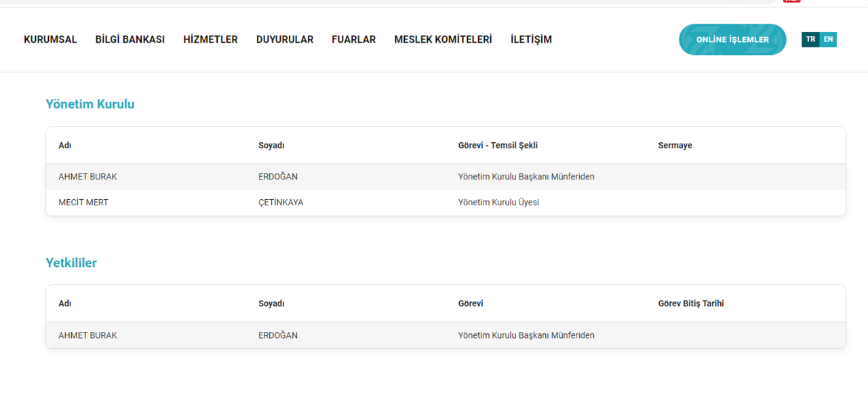Open the FUARLAR menu
The image size is (868, 399).
click(x=353, y=39)
